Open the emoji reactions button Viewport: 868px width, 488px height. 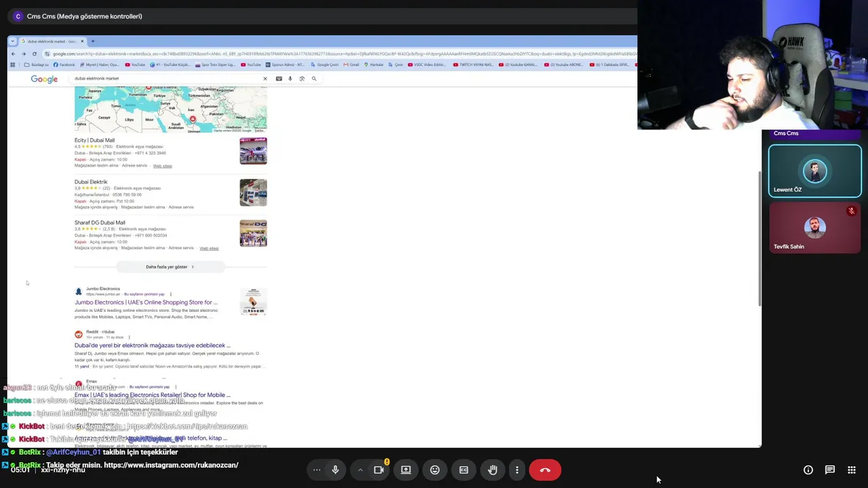coord(435,470)
